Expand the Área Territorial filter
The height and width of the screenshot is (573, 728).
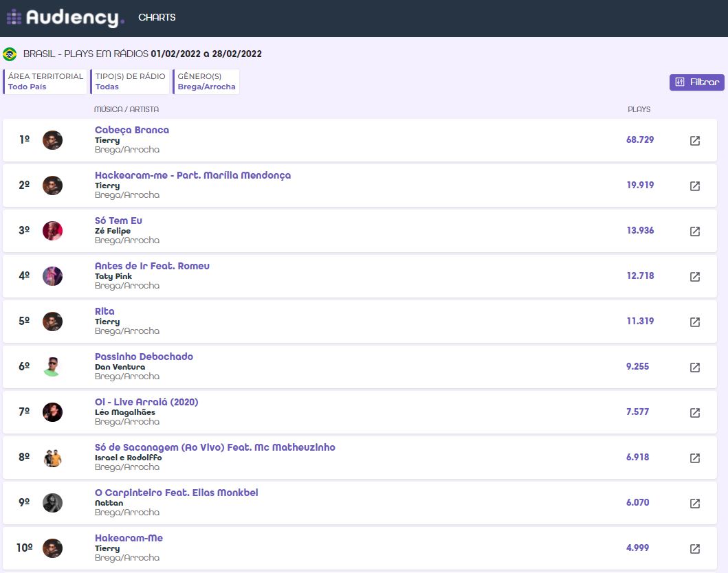pyautogui.click(x=45, y=82)
